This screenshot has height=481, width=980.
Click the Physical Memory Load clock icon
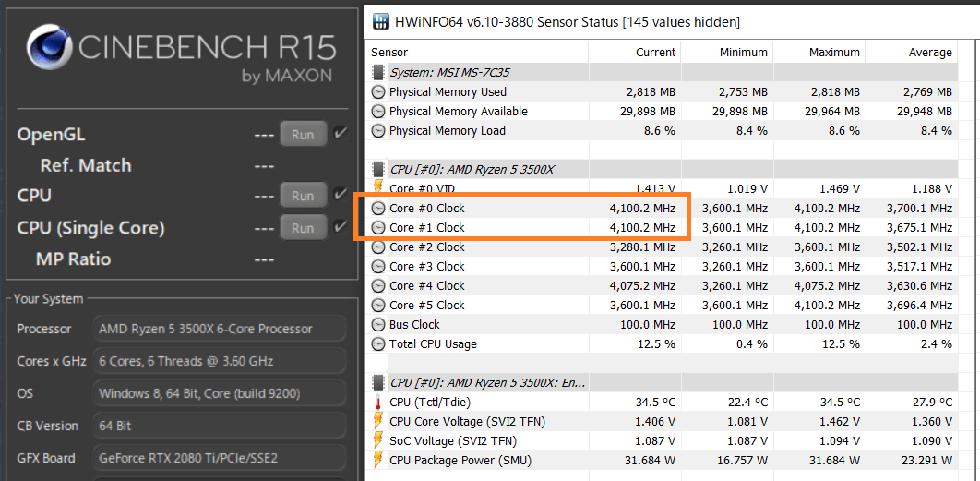pos(378,131)
